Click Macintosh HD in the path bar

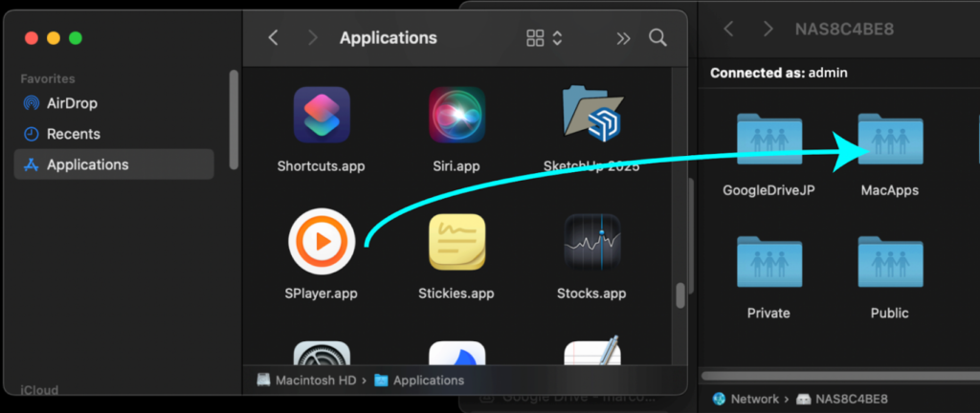[306, 380]
